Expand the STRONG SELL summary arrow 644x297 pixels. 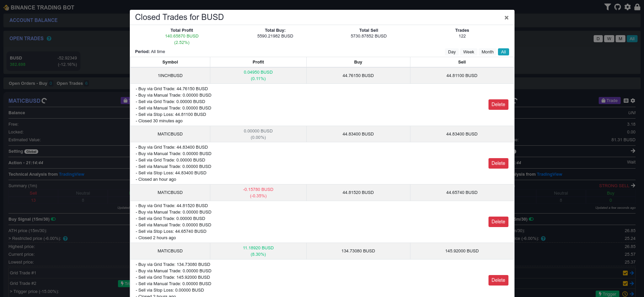[633, 185]
